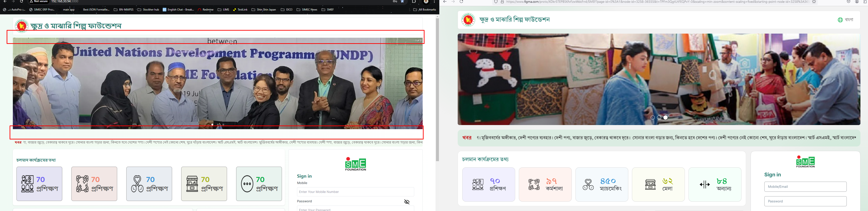The width and height of the screenshot is (868, 211).
Task: Open the LIMS bookmark folder
Action: 223,10
